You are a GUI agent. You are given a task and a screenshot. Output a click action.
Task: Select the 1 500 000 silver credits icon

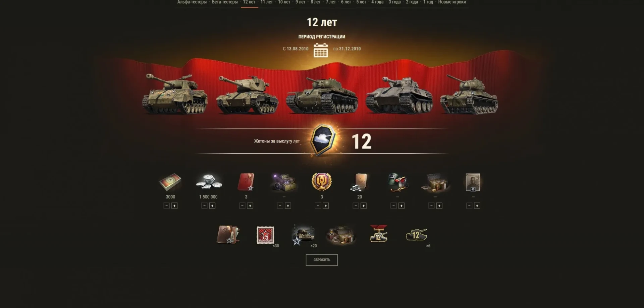pyautogui.click(x=208, y=182)
